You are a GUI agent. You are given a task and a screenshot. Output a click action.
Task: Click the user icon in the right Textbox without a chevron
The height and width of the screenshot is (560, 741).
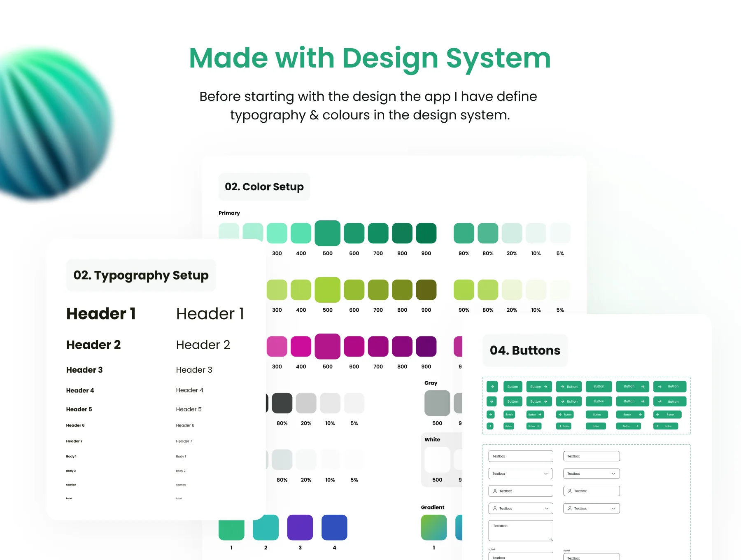(x=570, y=491)
